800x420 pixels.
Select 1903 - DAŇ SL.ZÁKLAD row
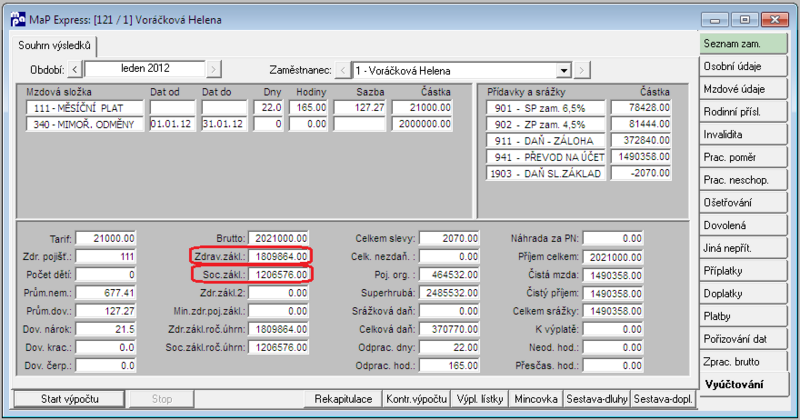[545, 174]
